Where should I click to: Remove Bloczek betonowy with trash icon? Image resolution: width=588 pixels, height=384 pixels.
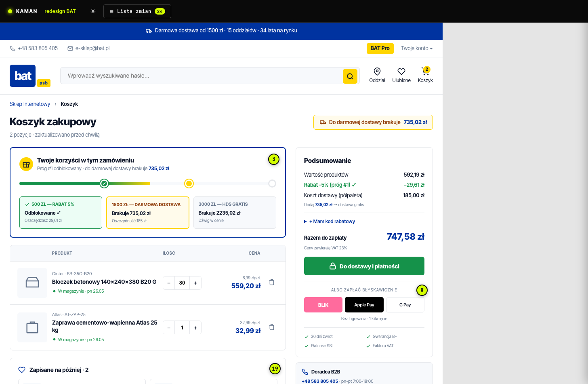[x=272, y=282]
